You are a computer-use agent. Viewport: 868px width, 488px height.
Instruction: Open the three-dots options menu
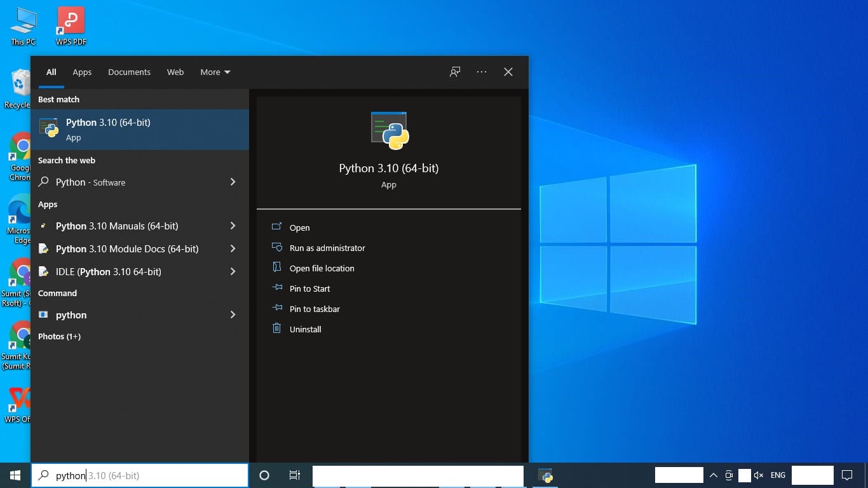[482, 72]
